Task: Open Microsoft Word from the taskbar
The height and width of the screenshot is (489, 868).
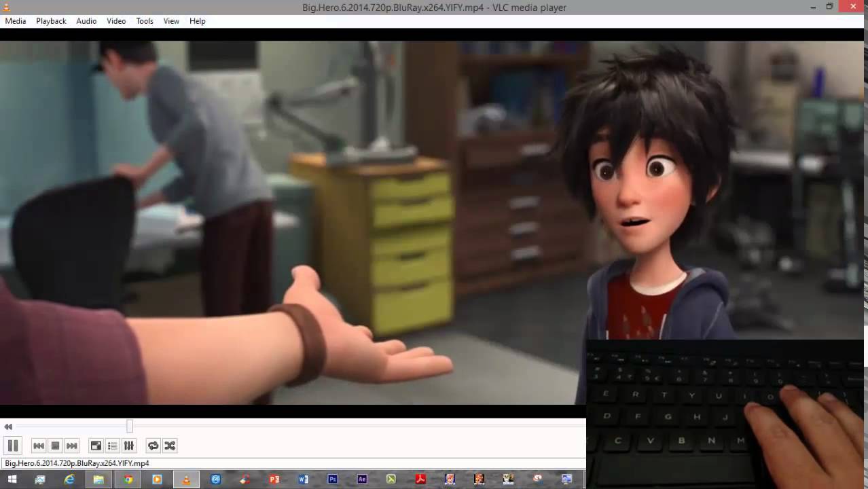Action: (303, 479)
